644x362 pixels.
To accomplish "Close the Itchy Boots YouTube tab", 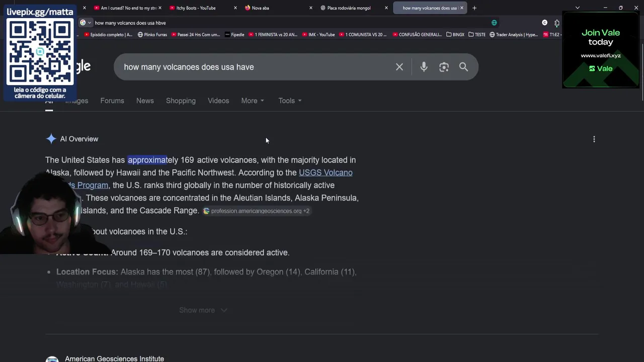I will [235, 8].
